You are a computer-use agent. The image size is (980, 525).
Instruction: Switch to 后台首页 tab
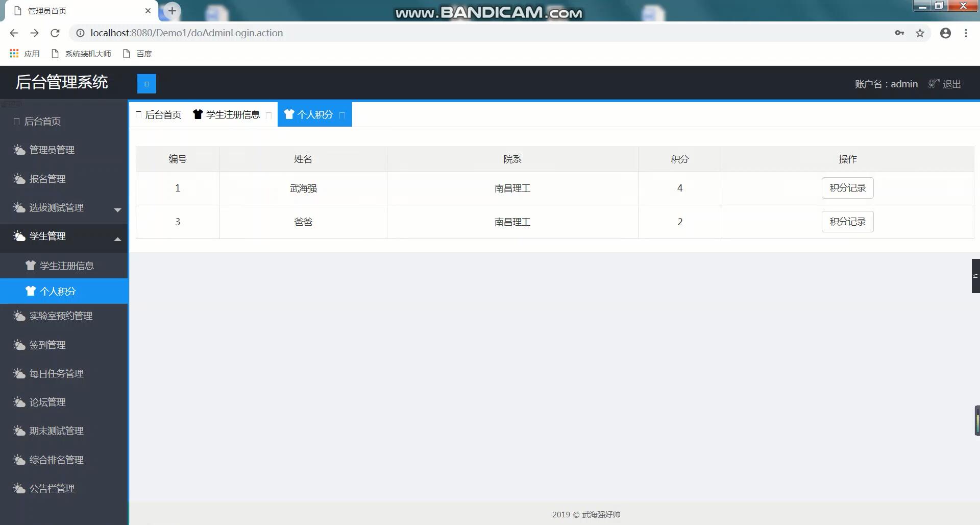[158, 114]
